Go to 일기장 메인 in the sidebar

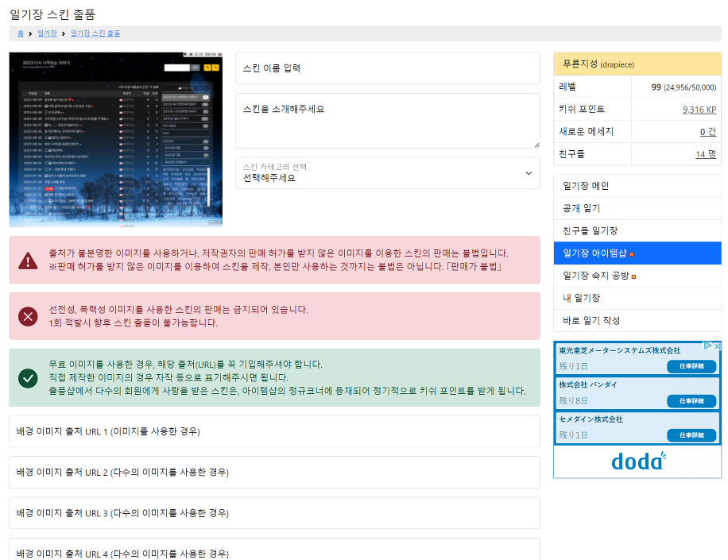click(637, 186)
